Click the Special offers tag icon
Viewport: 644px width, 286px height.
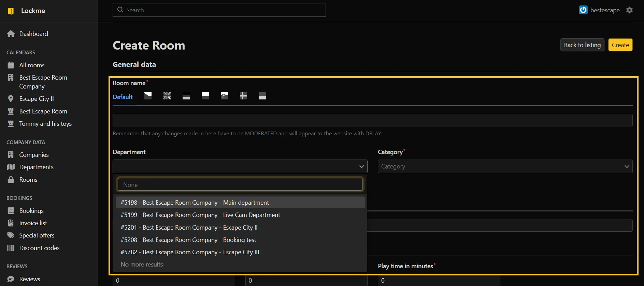(x=11, y=235)
